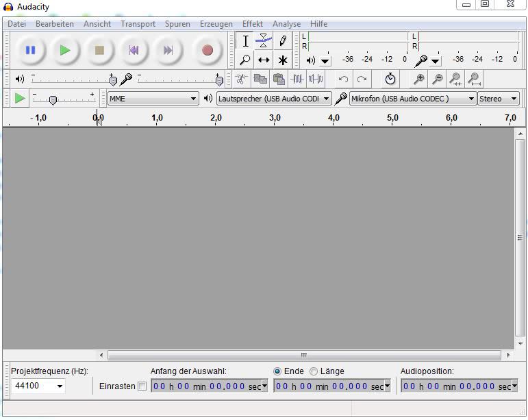Image resolution: width=528 pixels, height=420 pixels.
Task: Click the horizontal timeline scrollbar
Action: tap(304, 356)
